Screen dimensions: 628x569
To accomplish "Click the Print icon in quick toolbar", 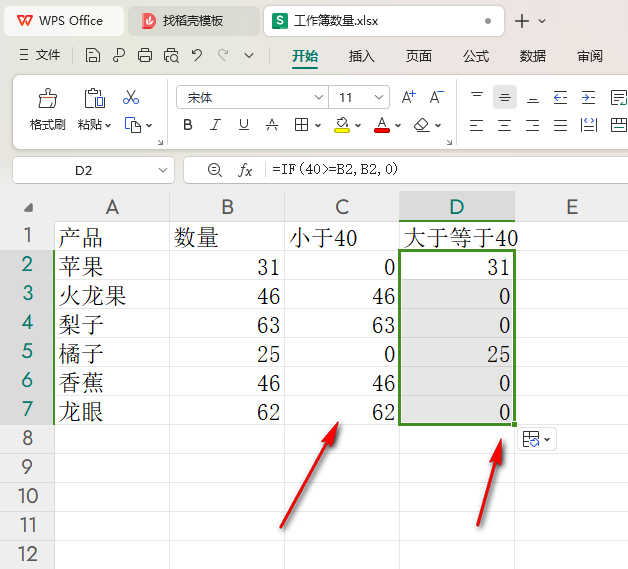I will (145, 56).
